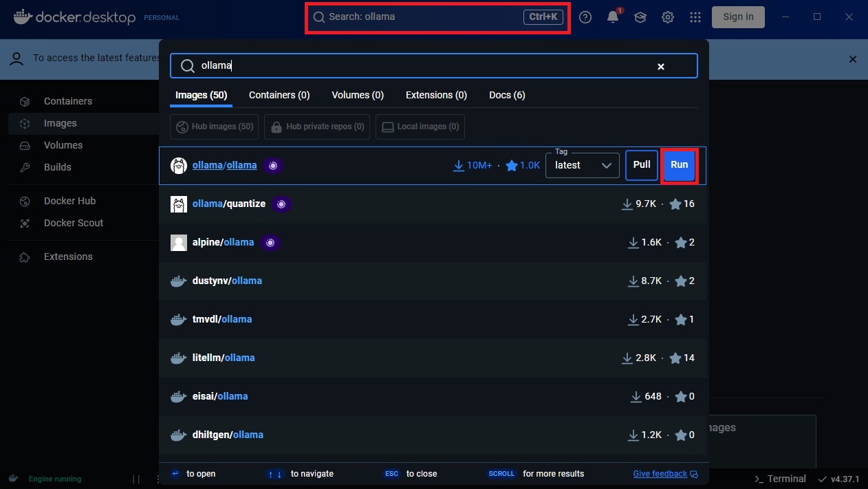Viewport: 868px width, 489px height.
Task: Open the ollama/ollama repository link
Action: pyautogui.click(x=225, y=166)
